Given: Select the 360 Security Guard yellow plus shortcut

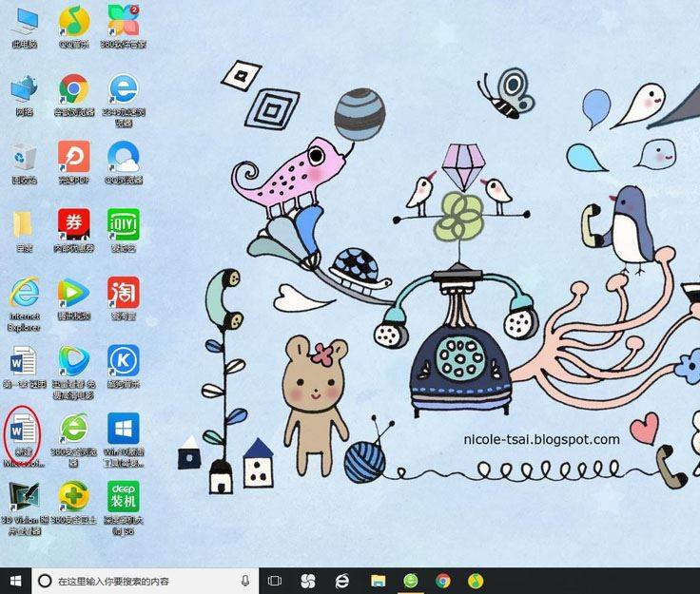Looking at the screenshot, I should [73, 503].
